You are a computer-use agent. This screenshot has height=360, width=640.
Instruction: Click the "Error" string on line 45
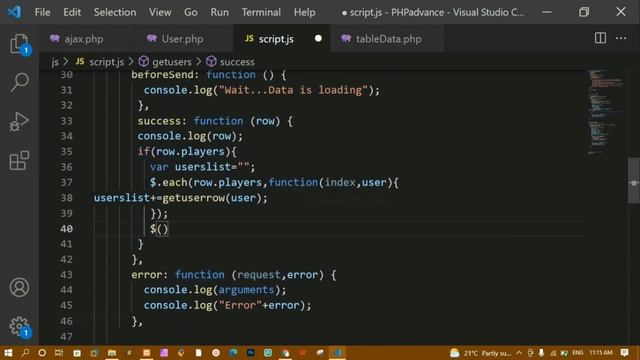[240, 305]
